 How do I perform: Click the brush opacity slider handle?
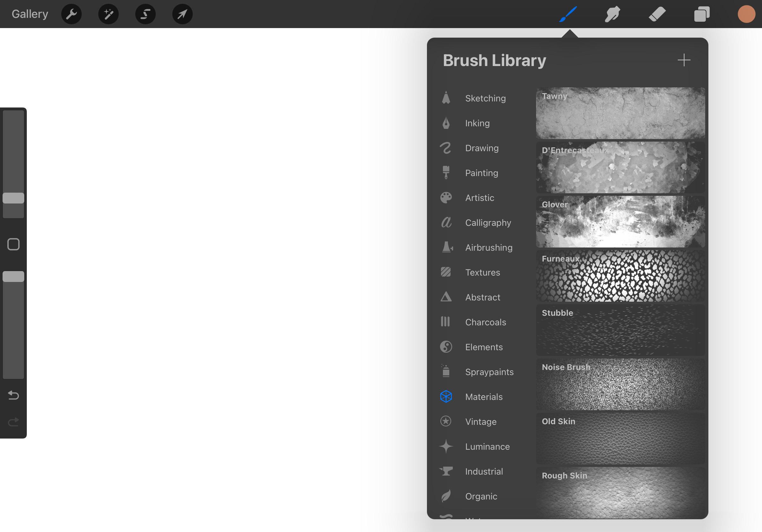pos(13,277)
